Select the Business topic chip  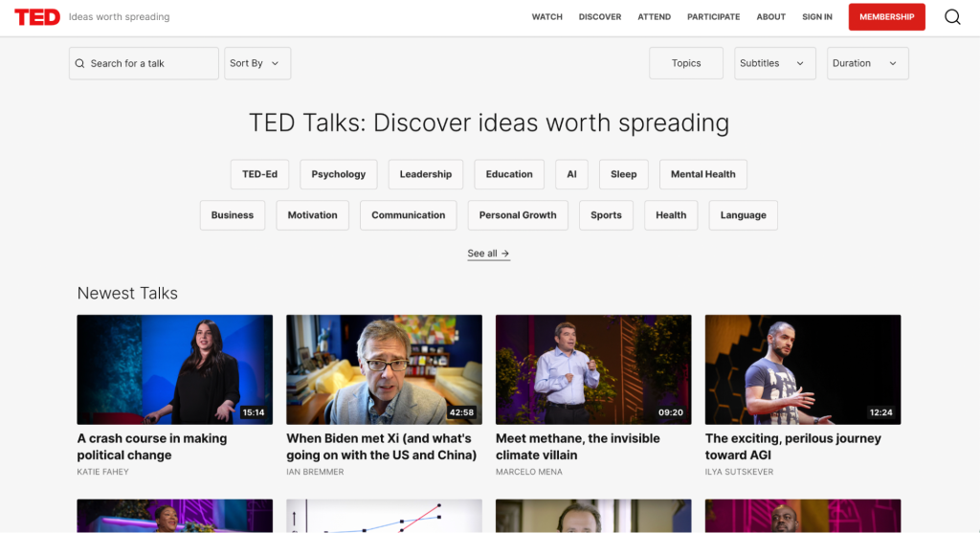coord(233,215)
